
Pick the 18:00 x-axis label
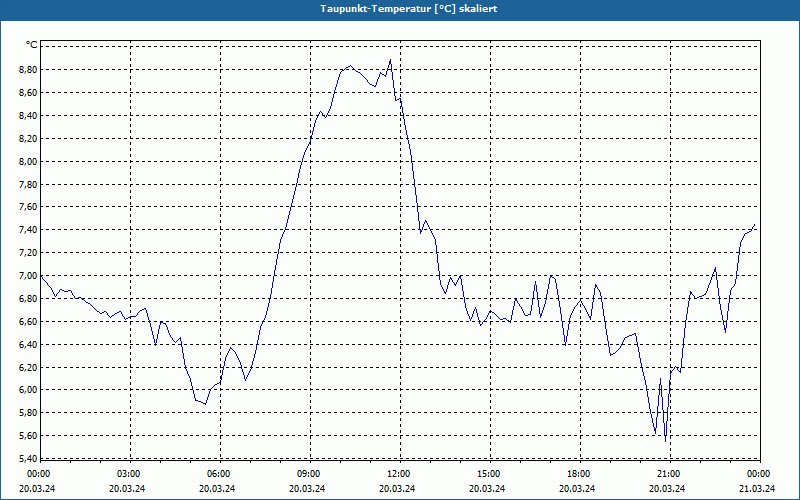pos(580,473)
